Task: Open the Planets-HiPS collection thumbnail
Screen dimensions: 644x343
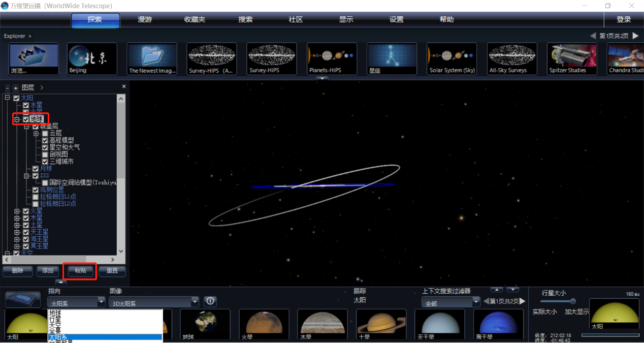Action: pos(332,59)
